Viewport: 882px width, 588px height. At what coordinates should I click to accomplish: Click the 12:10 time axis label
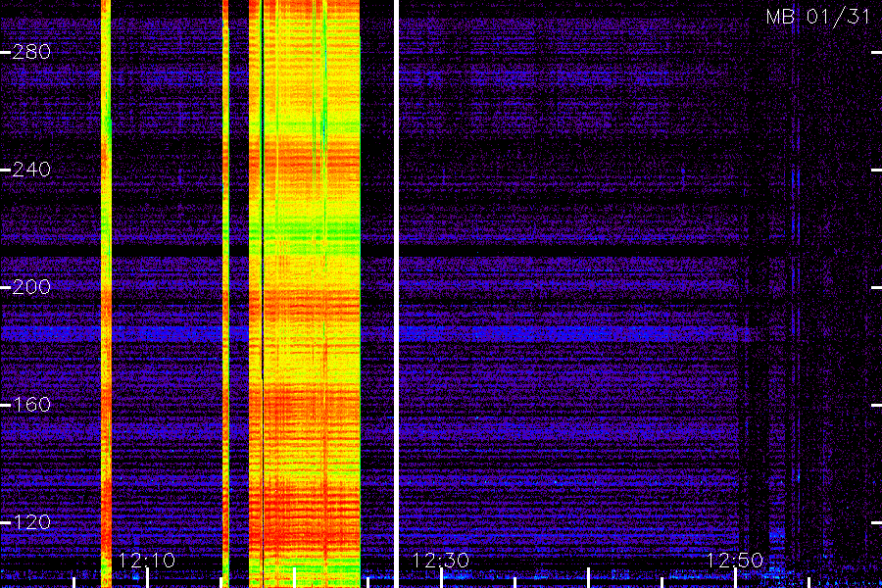point(147,560)
